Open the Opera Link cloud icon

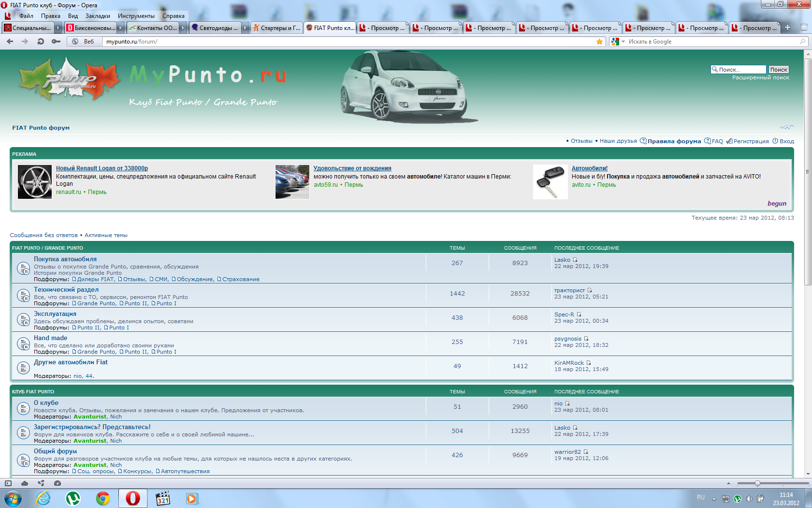point(25,483)
